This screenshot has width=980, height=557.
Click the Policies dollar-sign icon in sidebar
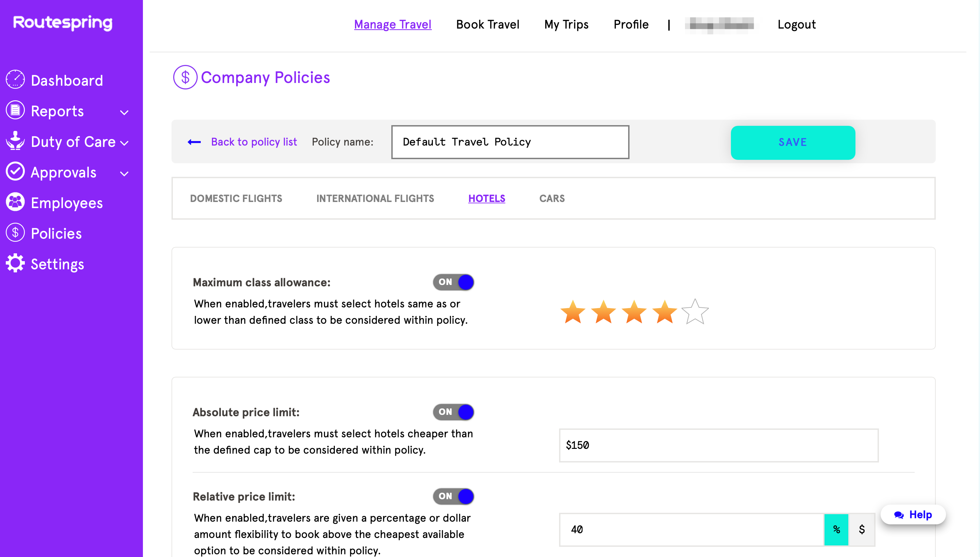coord(15,233)
